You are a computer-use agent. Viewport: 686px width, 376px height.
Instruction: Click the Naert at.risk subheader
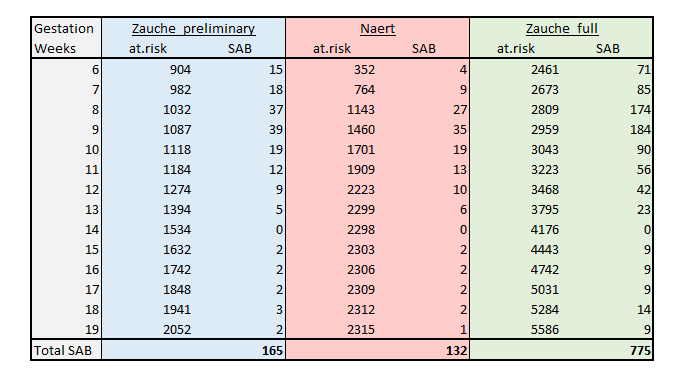[x=332, y=49]
